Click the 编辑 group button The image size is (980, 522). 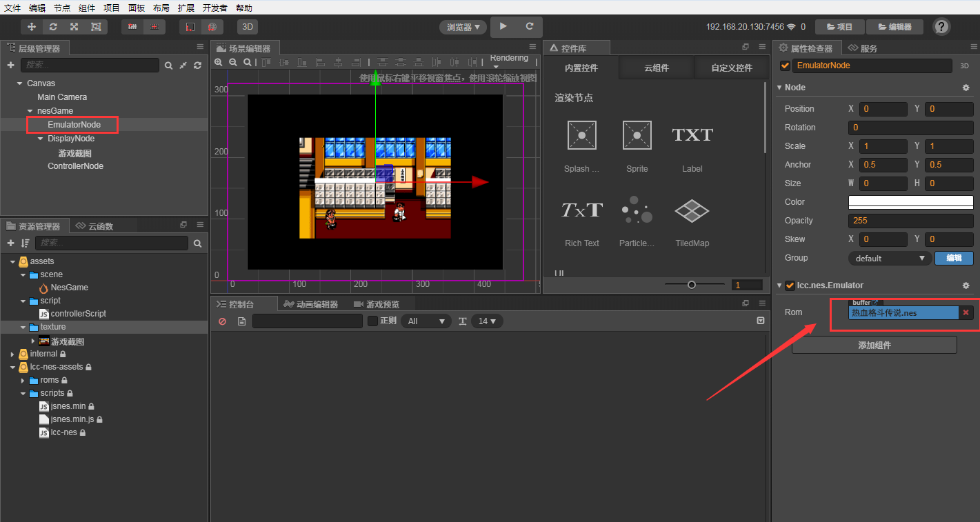click(x=954, y=258)
